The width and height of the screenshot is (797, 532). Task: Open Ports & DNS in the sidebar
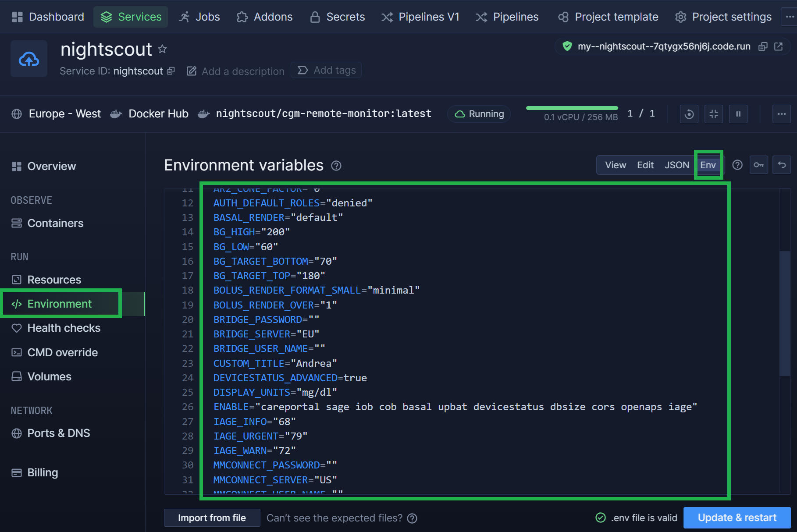coord(50,433)
